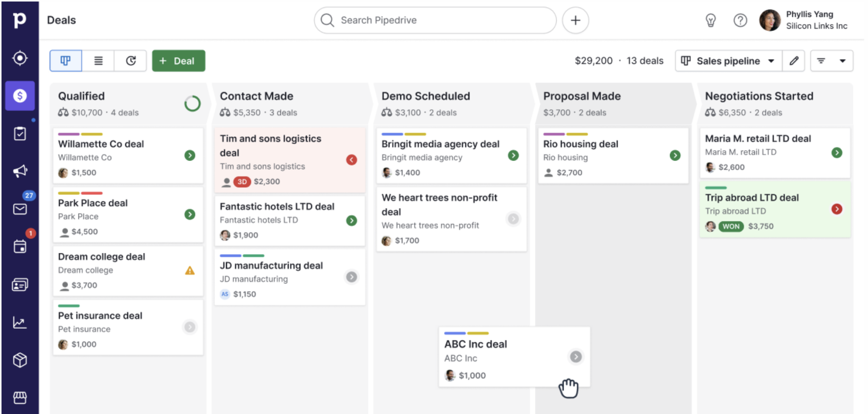Viewport: 868px width, 414px height.
Task: Click the $29,200 total value
Action: 593,61
